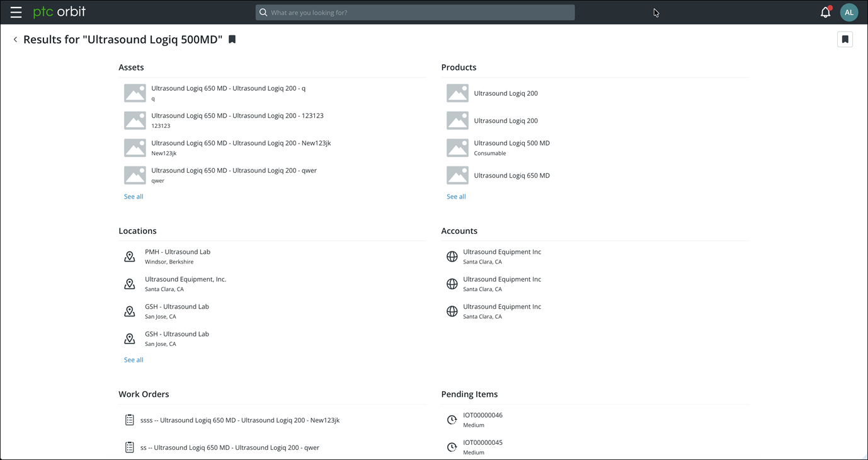
Task: Click clock icon for IOT00000045
Action: click(x=452, y=447)
